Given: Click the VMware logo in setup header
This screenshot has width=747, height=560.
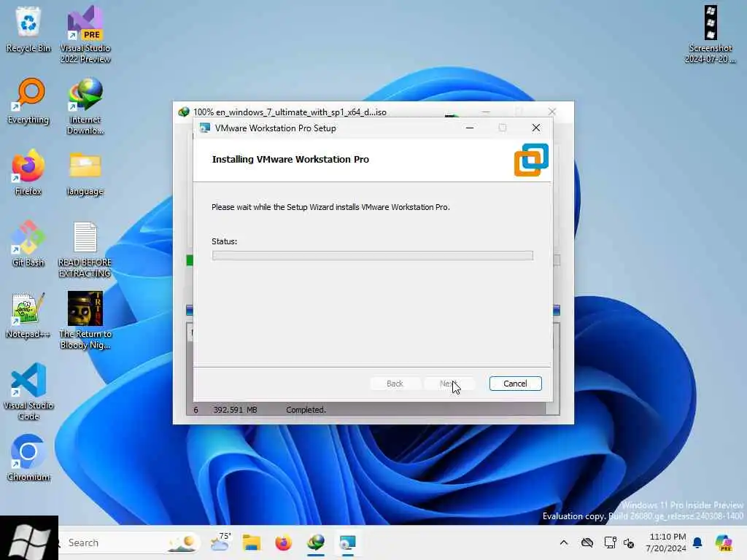Looking at the screenshot, I should (x=531, y=160).
